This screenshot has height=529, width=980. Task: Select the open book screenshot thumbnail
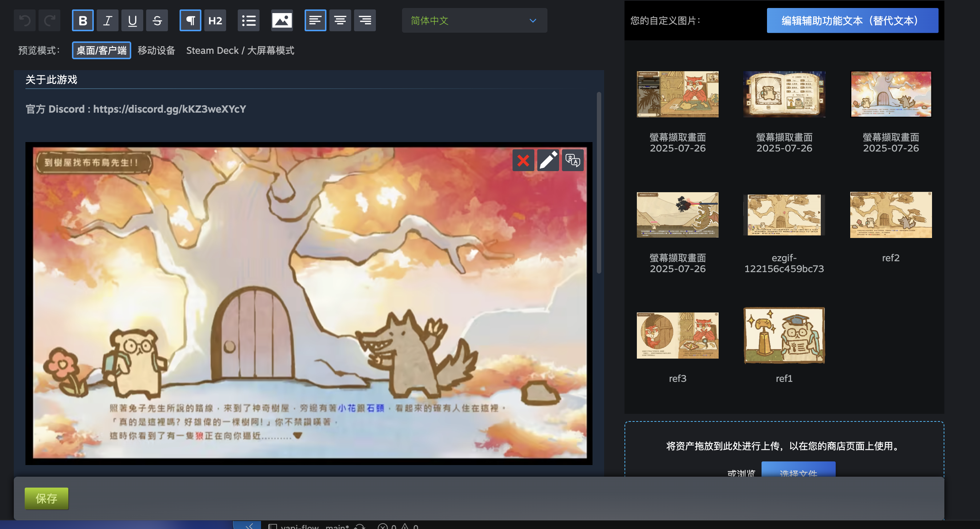tap(784, 94)
